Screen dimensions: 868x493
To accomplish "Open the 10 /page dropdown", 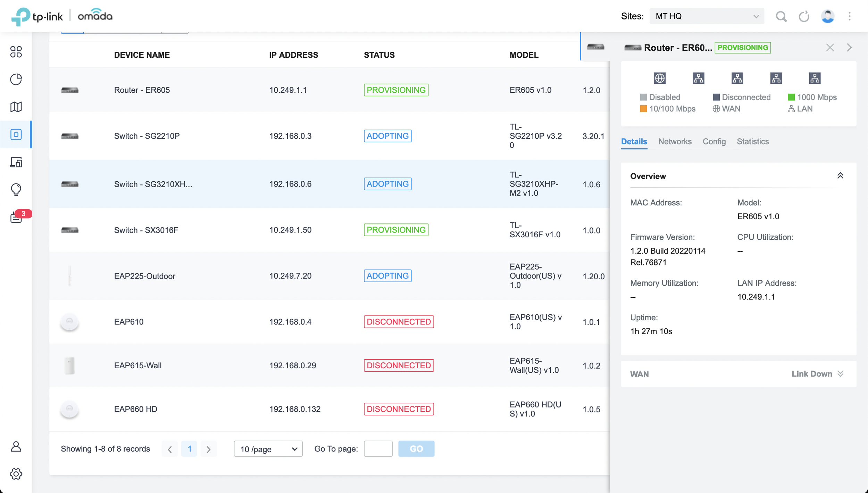I will [268, 449].
